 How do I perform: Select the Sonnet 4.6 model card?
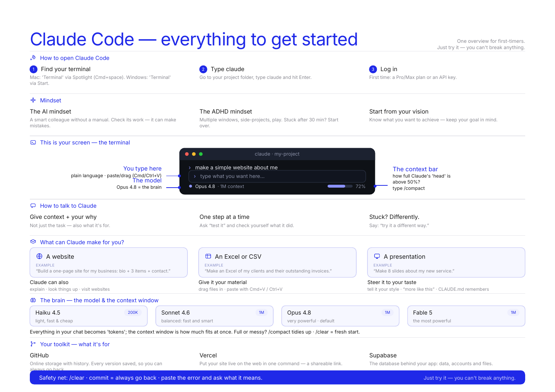pos(214,316)
